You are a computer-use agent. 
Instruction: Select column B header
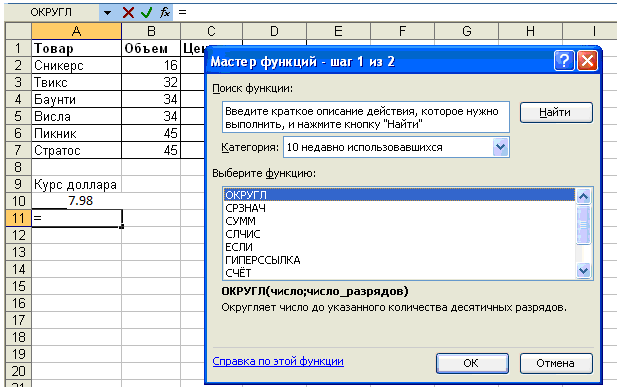[x=151, y=31]
